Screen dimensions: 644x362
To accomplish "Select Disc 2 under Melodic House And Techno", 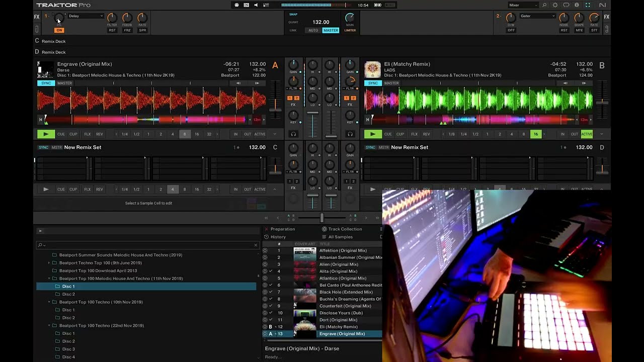I will pos(68,294).
